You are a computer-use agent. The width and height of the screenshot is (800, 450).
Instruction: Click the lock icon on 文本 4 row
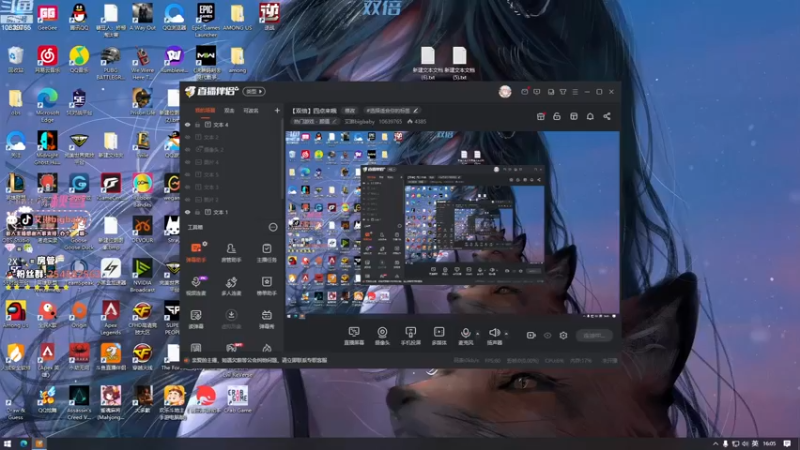point(197,124)
